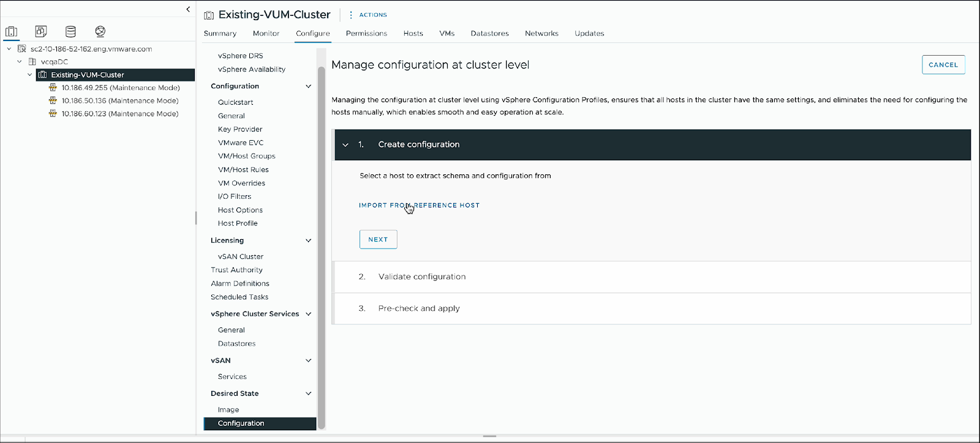This screenshot has height=443, width=980.
Task: Select host 10.186.60.123 in tree
Action: pos(120,113)
